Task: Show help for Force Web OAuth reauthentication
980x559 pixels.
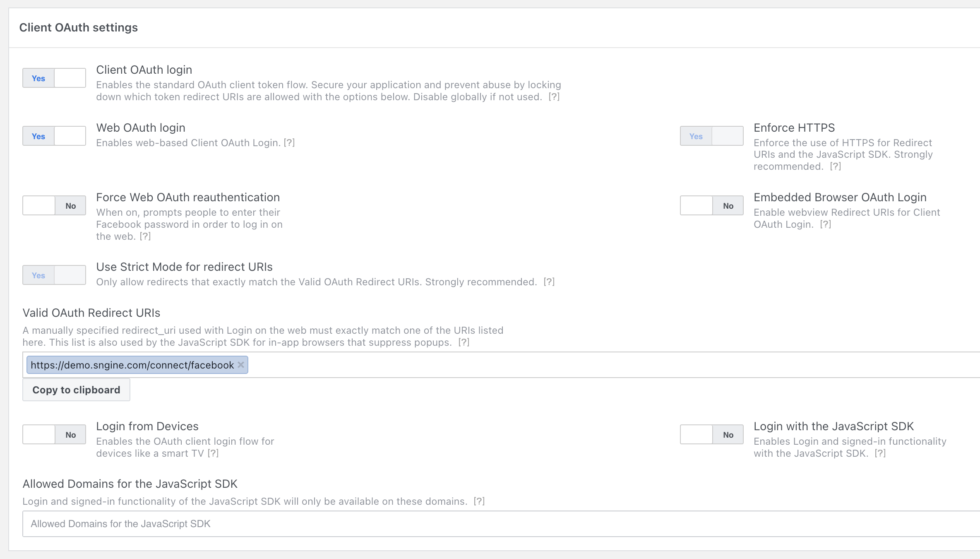Action: [145, 236]
